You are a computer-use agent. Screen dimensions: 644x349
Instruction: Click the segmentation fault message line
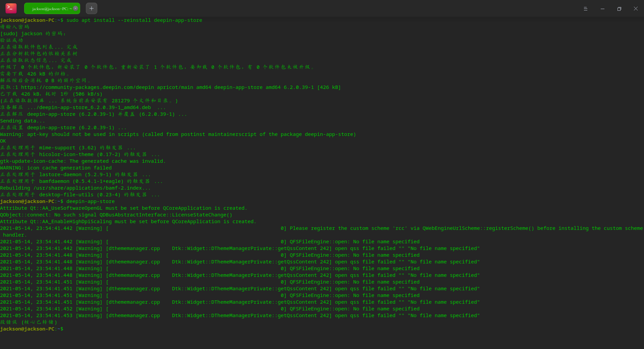(x=29, y=322)
